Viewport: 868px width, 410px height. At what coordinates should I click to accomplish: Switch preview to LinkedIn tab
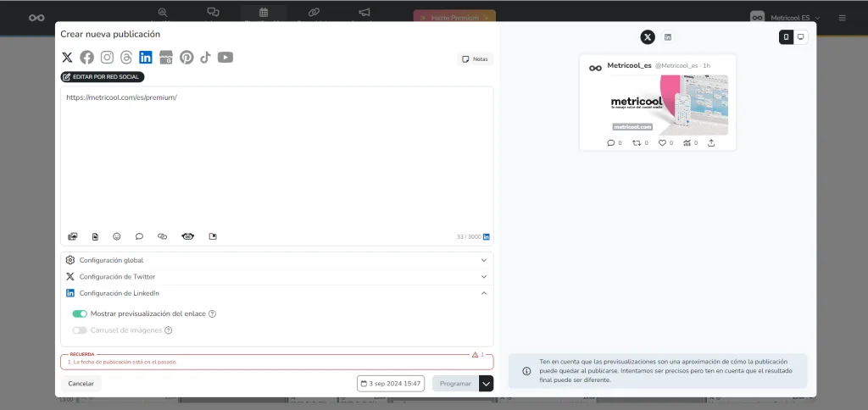(668, 37)
